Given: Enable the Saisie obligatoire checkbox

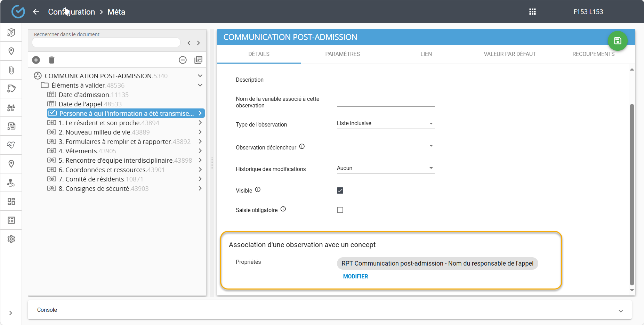Looking at the screenshot, I should [x=340, y=210].
